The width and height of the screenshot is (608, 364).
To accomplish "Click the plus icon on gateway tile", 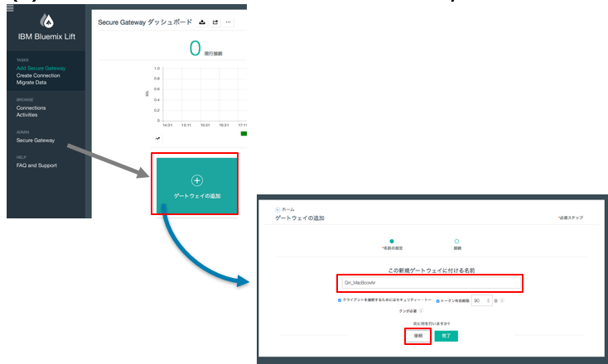I will (x=197, y=180).
